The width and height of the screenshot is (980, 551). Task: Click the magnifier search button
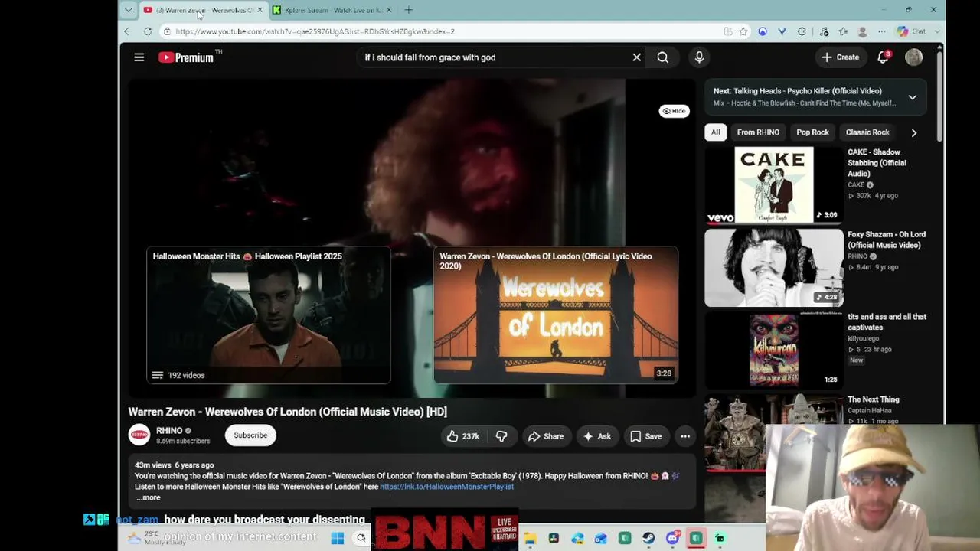point(663,57)
